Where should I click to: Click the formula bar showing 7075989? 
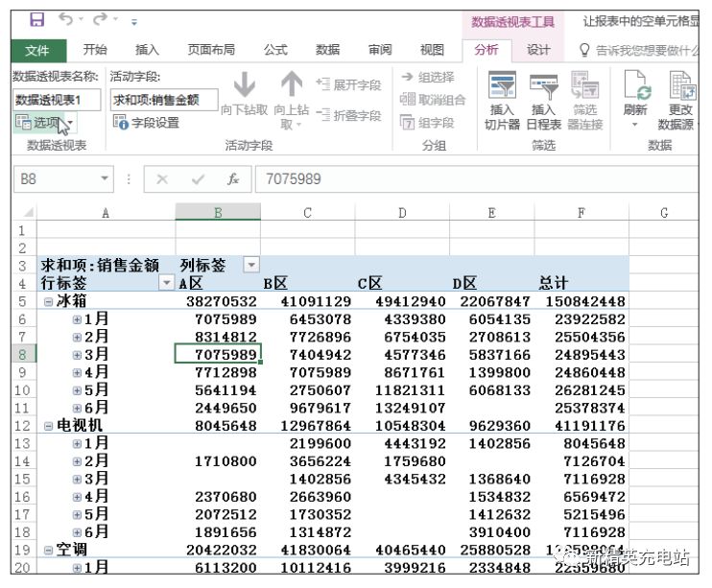click(477, 179)
